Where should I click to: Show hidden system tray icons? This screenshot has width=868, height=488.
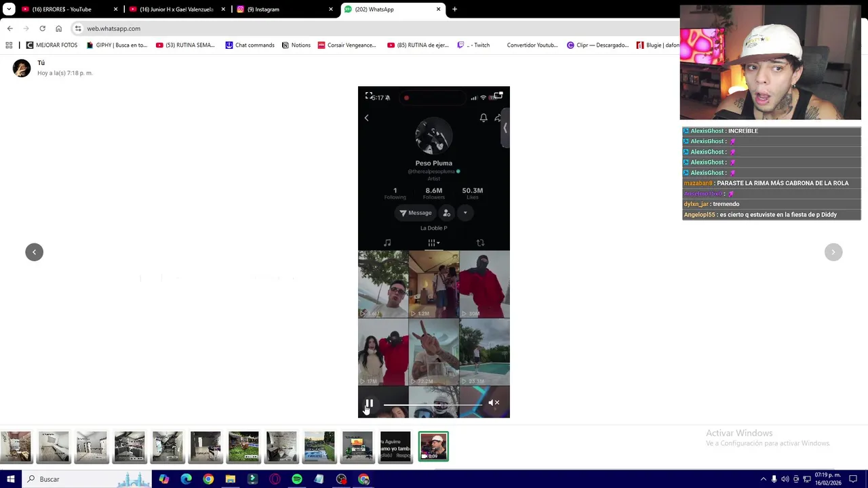pyautogui.click(x=763, y=479)
